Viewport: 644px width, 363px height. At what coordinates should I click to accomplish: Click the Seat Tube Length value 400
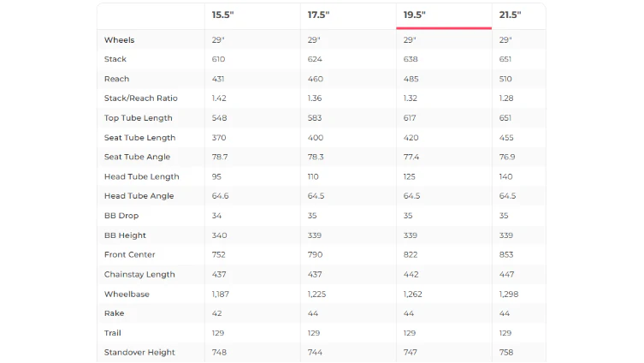pyautogui.click(x=315, y=138)
